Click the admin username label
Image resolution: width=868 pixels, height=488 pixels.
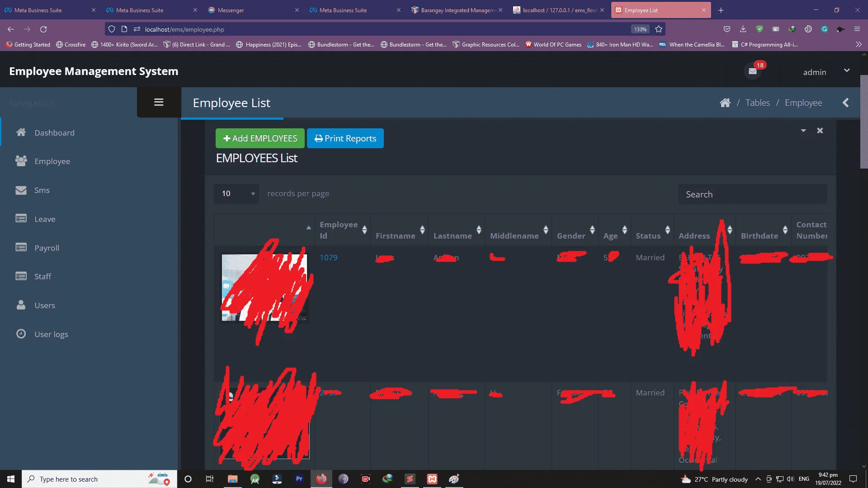point(815,72)
